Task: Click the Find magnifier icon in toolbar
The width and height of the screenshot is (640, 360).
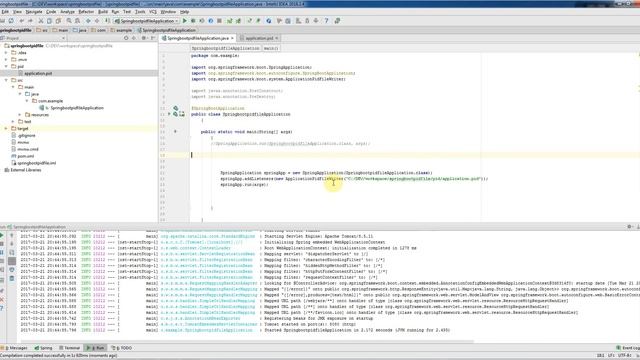Action: [69, 20]
